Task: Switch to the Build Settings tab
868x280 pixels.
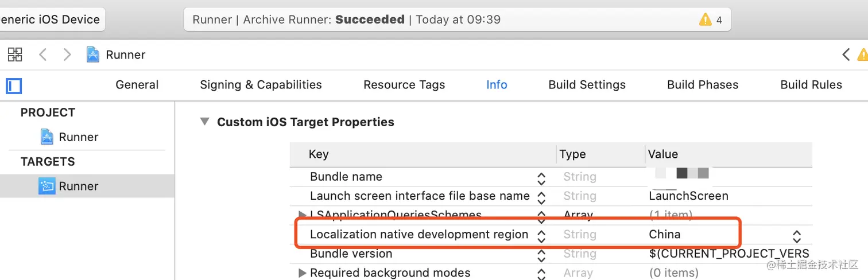Action: (587, 85)
